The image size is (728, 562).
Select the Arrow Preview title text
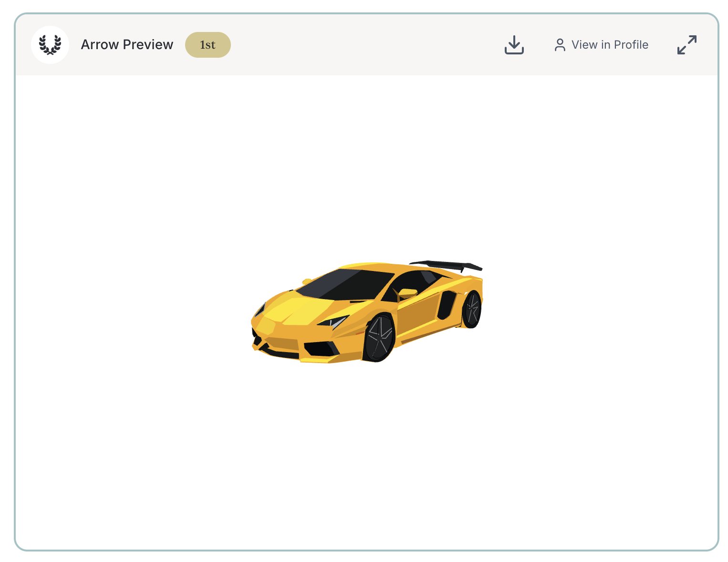click(127, 45)
